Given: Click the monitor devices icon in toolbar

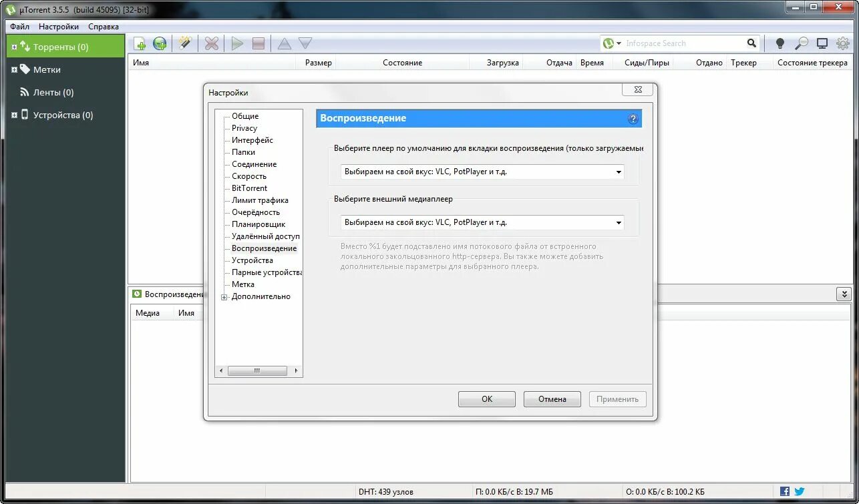Looking at the screenshot, I should click(x=822, y=43).
